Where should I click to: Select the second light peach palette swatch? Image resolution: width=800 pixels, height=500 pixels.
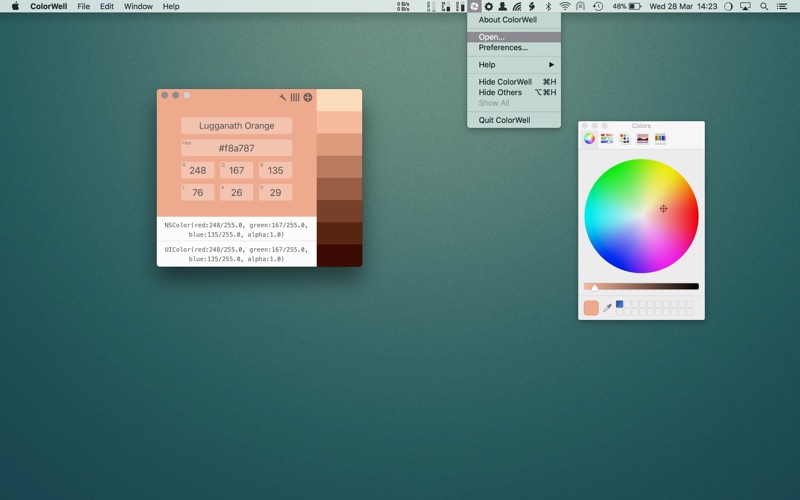[339, 122]
